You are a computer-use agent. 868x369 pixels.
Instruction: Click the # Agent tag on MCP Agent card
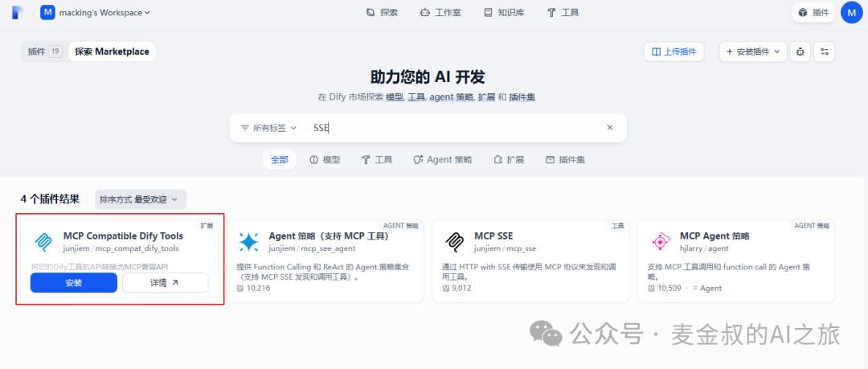point(707,288)
